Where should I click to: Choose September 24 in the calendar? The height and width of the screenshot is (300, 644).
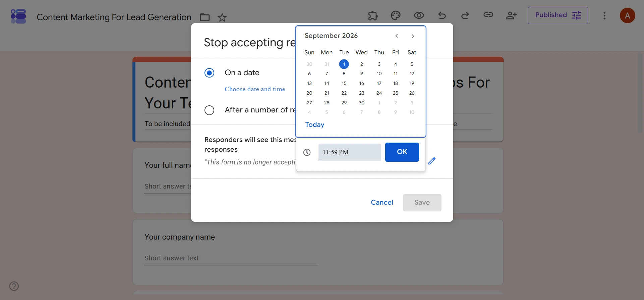[x=379, y=93]
